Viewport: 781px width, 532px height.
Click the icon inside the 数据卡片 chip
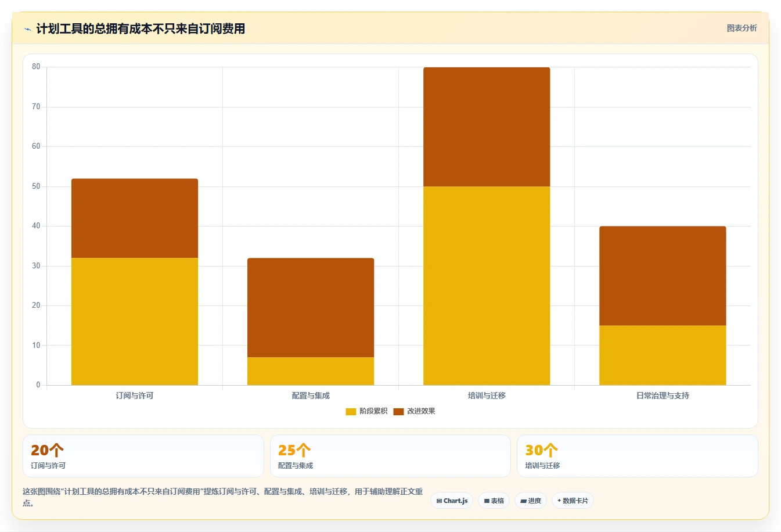[x=559, y=501]
